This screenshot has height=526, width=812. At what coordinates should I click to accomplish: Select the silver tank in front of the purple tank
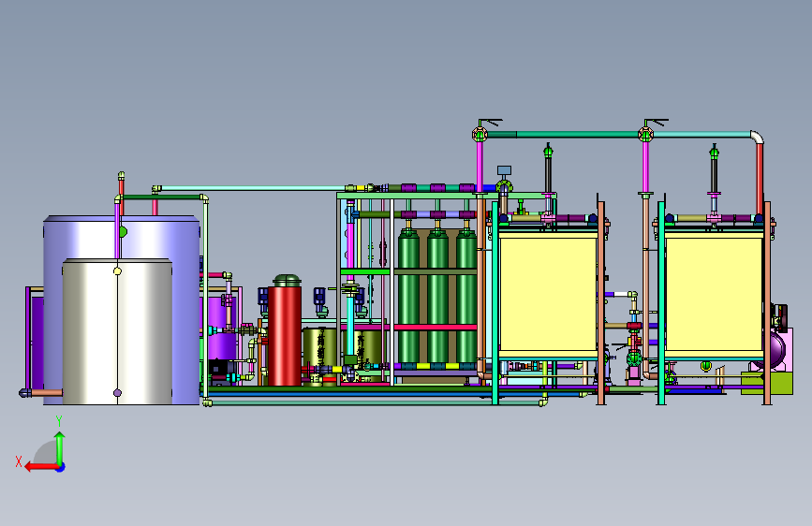(x=117, y=332)
